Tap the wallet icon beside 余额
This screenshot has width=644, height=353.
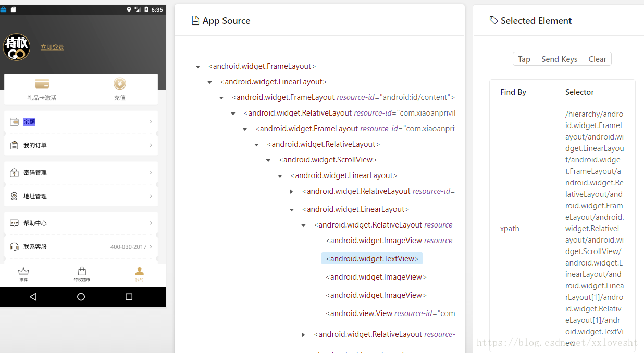(x=14, y=122)
